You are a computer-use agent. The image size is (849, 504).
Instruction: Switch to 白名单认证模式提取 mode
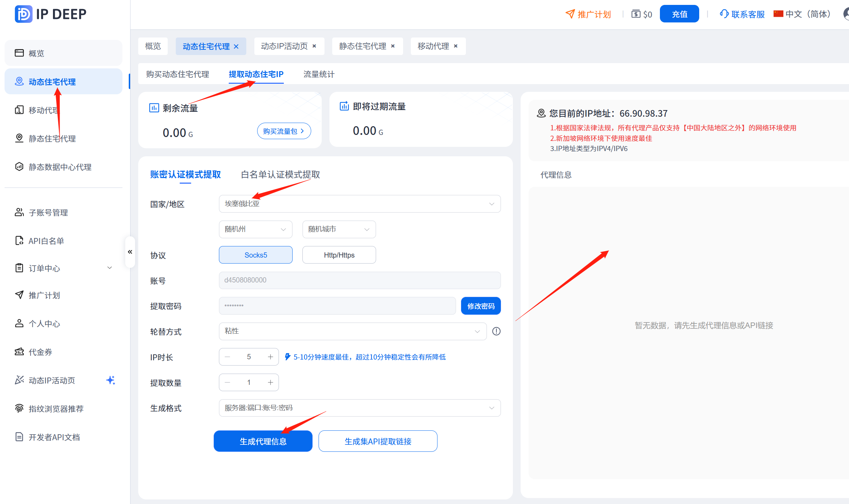click(280, 174)
